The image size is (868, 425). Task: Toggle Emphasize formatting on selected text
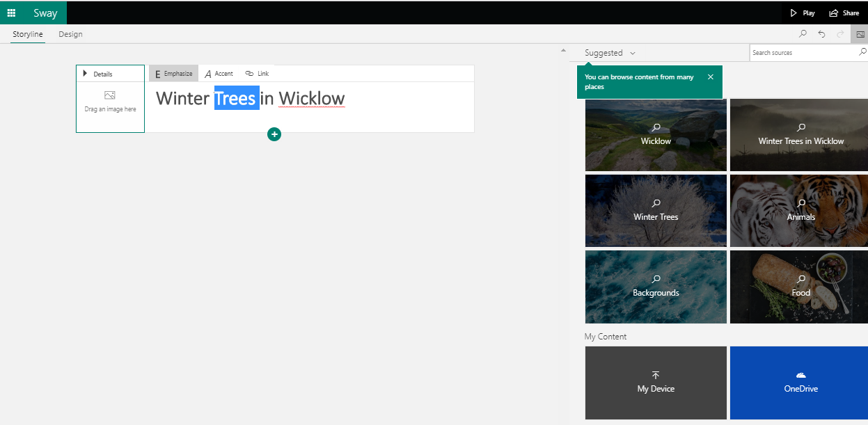[x=173, y=74]
